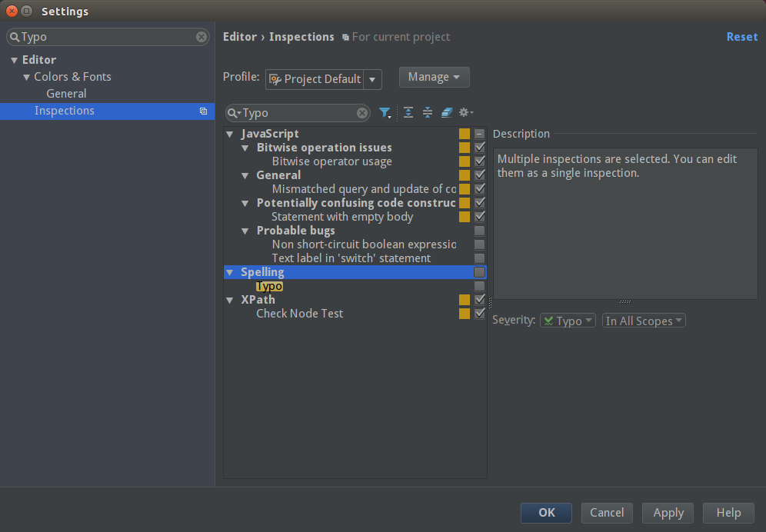Select the Check Node Test inspection
This screenshot has width=766, height=532.
click(x=299, y=314)
